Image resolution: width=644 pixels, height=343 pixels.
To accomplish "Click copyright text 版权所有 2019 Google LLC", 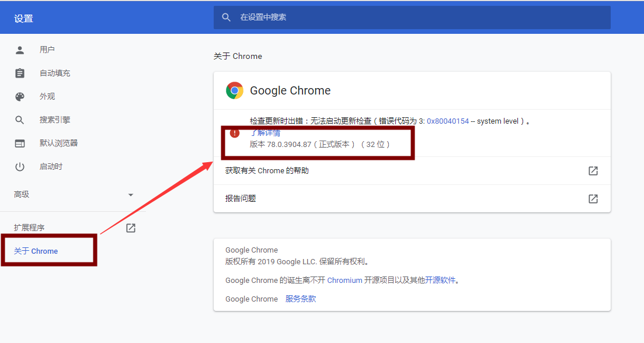I will pyautogui.click(x=271, y=262).
